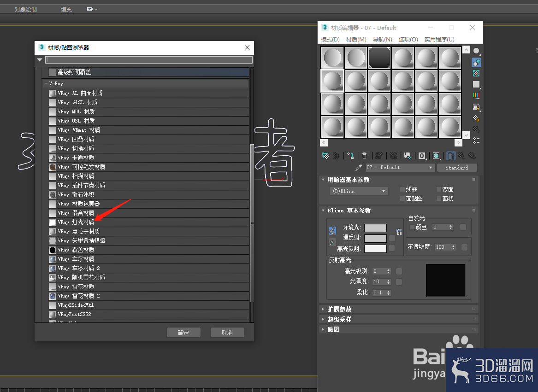Click the map button beside 高光反射 swatch
This screenshot has height=392, width=538.
point(392,248)
